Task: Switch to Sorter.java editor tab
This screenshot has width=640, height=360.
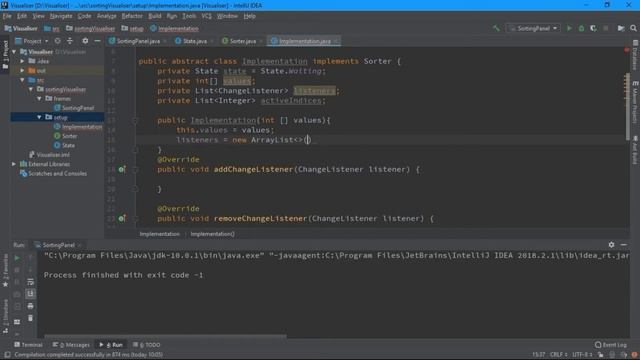Action: [x=242, y=41]
